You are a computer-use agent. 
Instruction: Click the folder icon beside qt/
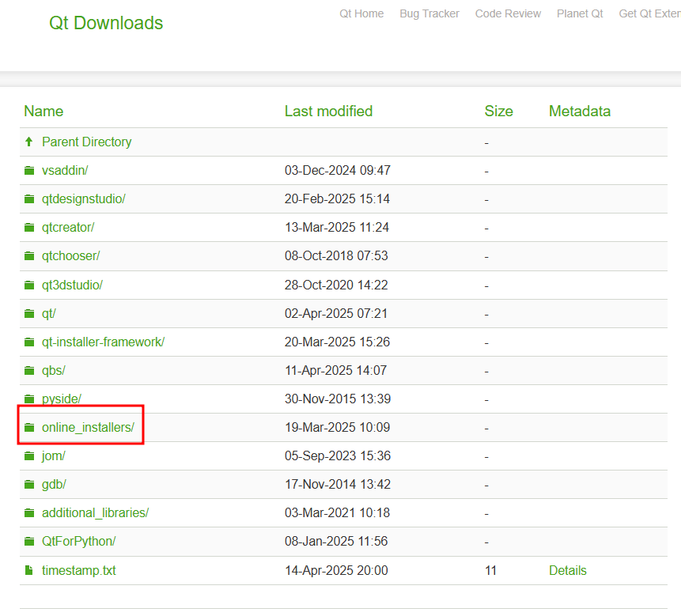point(29,313)
